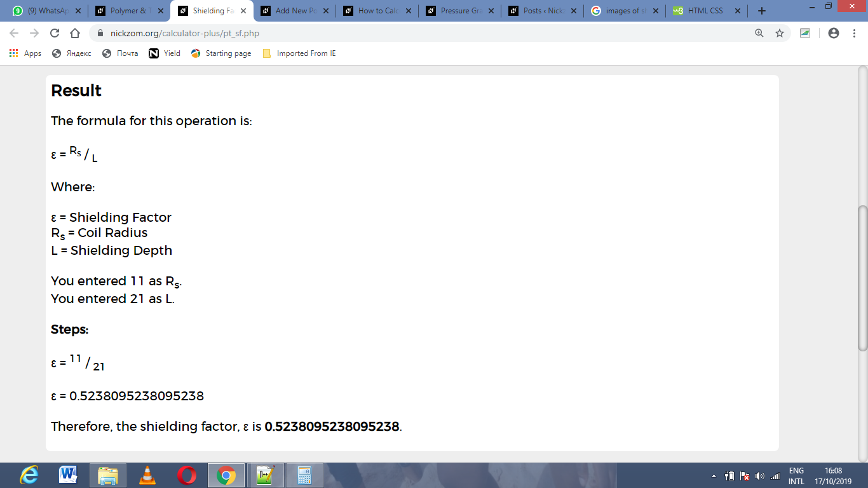The height and width of the screenshot is (488, 868).
Task: Open a new browser tab
Action: 762,11
